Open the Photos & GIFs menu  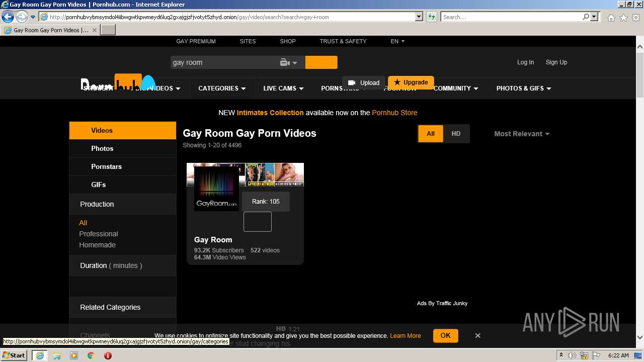click(x=524, y=88)
